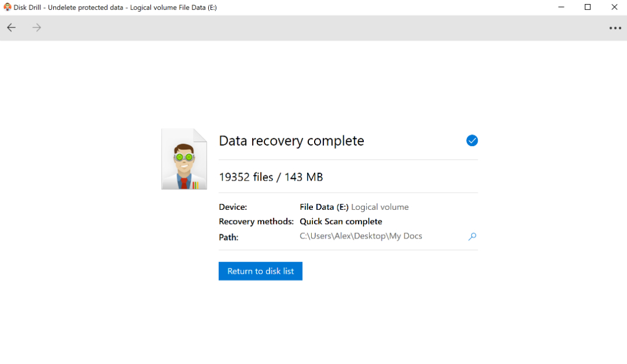Select the Data recovery complete heading
The height and width of the screenshot is (364, 627).
(291, 141)
